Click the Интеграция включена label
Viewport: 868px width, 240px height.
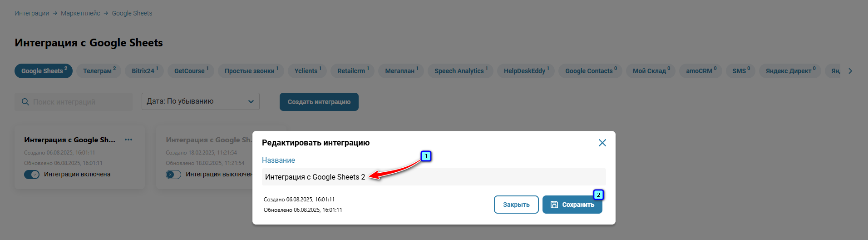tap(77, 174)
